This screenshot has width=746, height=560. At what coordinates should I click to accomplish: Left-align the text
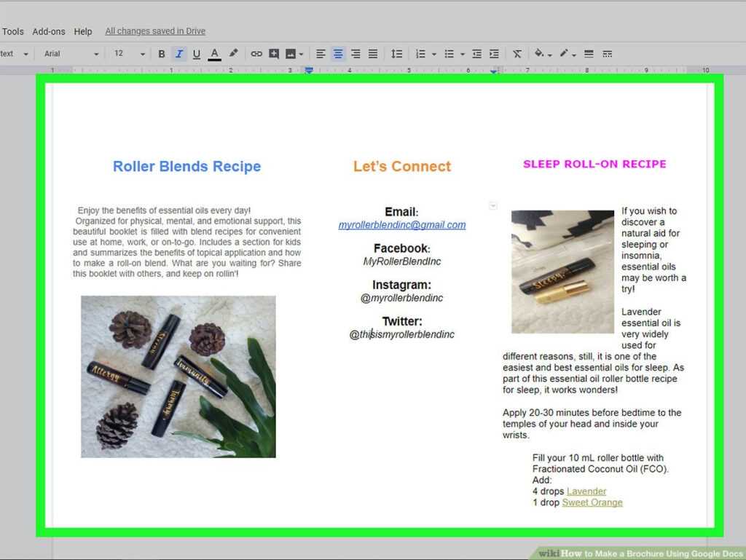pos(321,54)
